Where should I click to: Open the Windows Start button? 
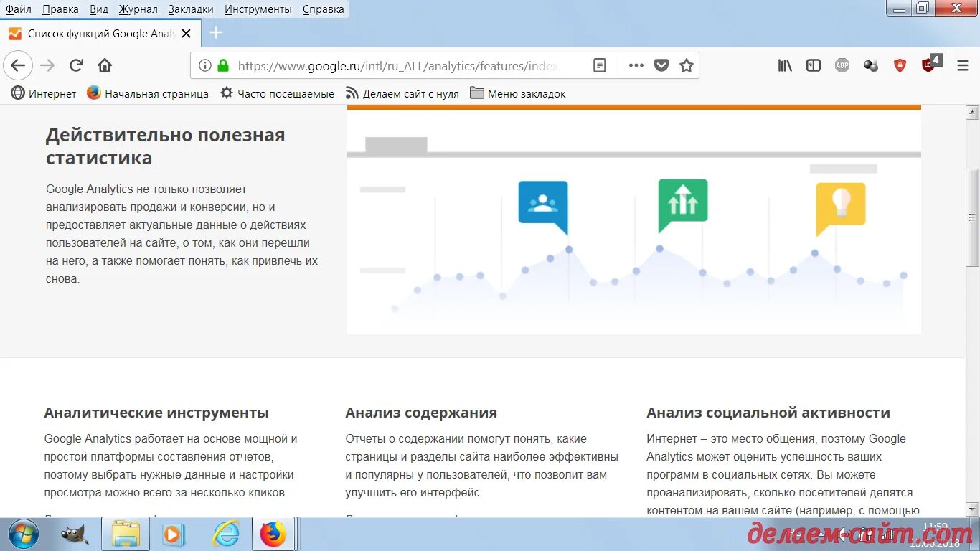pyautogui.click(x=23, y=534)
